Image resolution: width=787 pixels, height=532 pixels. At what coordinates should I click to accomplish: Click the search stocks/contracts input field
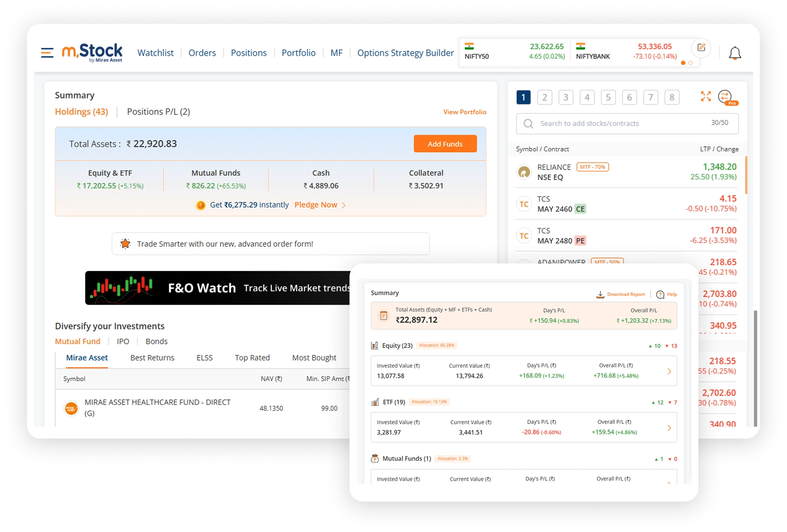click(627, 124)
